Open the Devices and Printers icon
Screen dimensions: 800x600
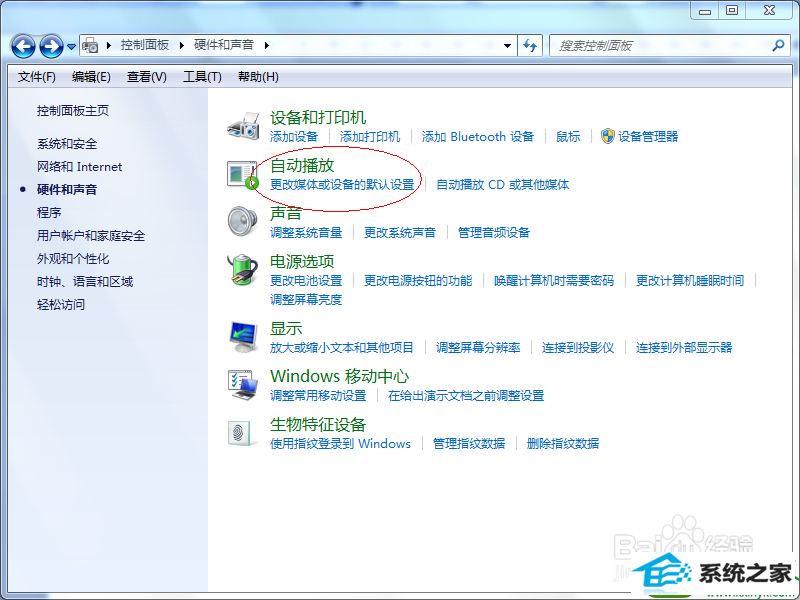(243, 126)
